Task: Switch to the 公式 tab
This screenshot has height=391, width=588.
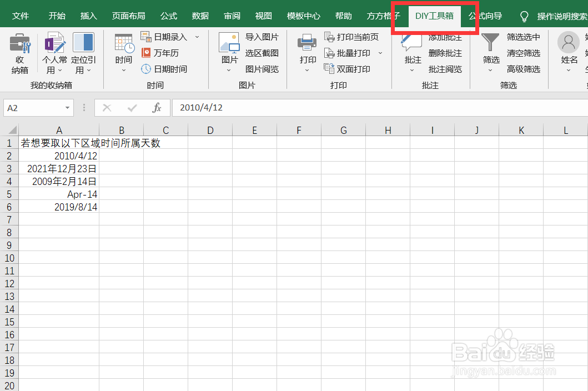Action: coord(169,16)
